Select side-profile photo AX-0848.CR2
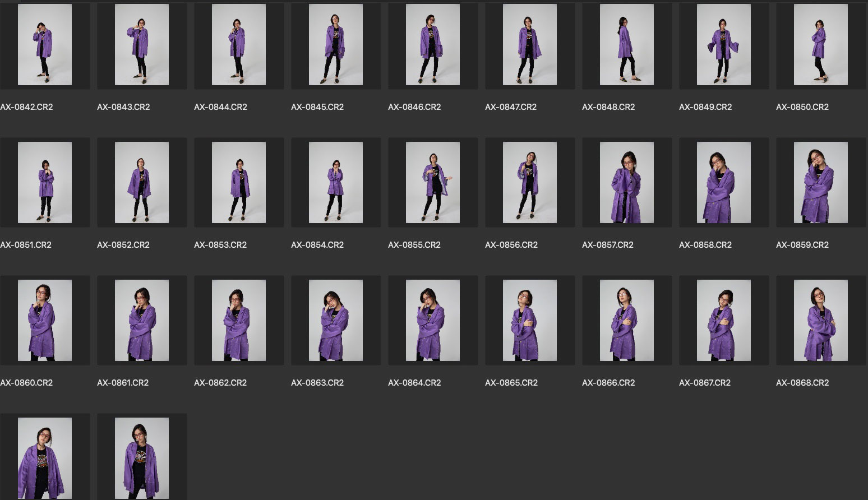This screenshot has height=500, width=868. 627,45
